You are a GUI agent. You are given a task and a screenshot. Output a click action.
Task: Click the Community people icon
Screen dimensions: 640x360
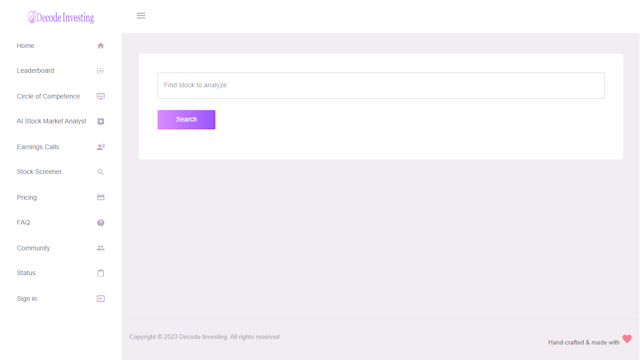click(100, 248)
